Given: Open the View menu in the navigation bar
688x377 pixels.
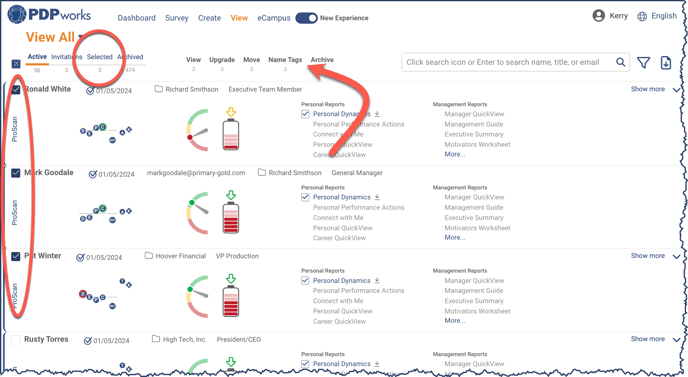Looking at the screenshot, I should click(x=239, y=18).
